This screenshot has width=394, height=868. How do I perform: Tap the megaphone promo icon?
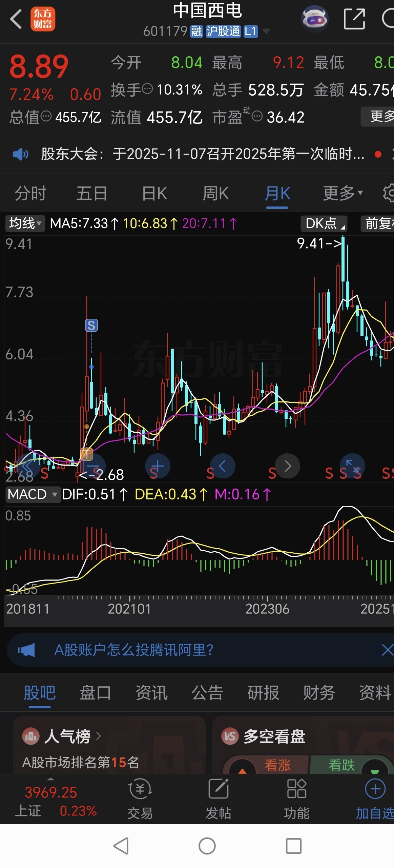click(26, 650)
